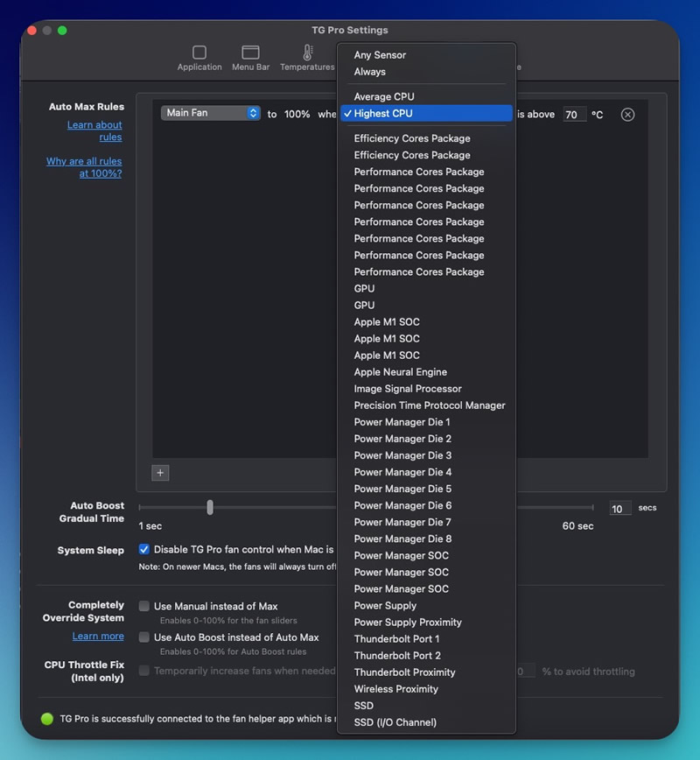Select Power Manager Die 1

point(426,422)
